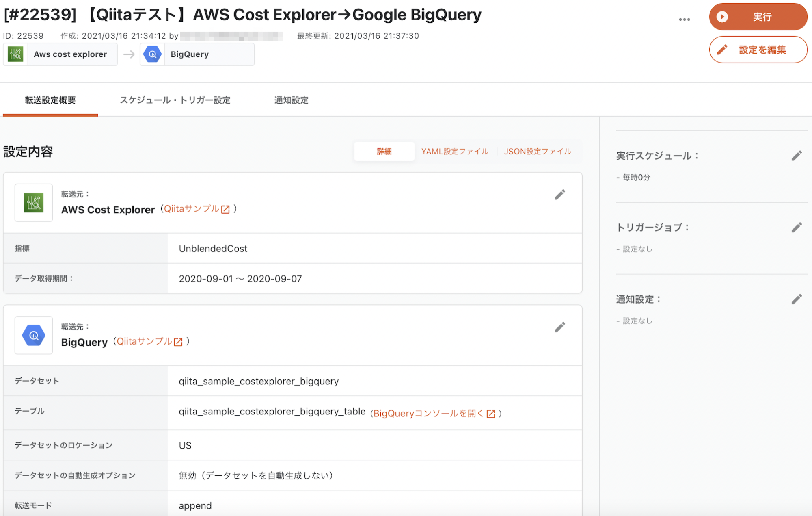This screenshot has height=516, width=812.
Task: Click the BigQuery hexagon icon in header
Action: click(x=153, y=54)
